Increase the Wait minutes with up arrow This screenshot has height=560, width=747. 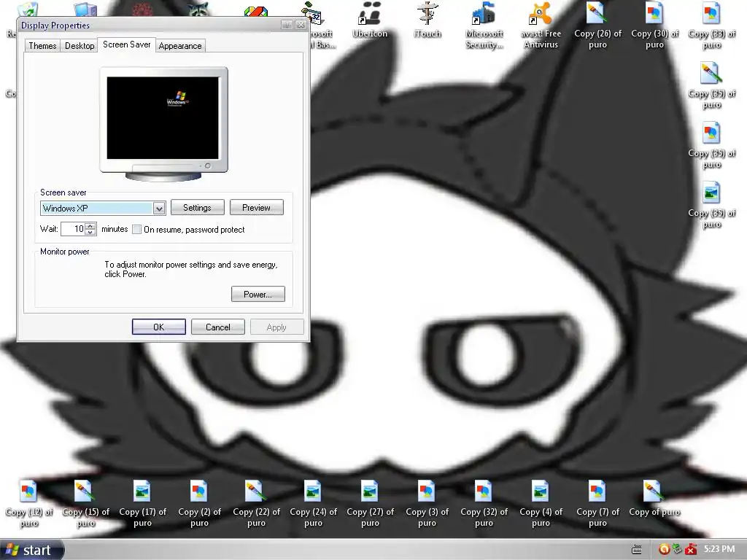coord(90,226)
